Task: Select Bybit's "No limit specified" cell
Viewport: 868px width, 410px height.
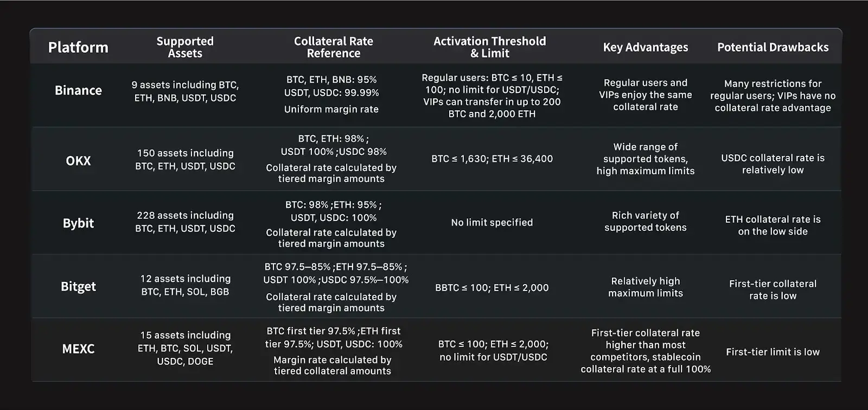Action: pos(492,223)
